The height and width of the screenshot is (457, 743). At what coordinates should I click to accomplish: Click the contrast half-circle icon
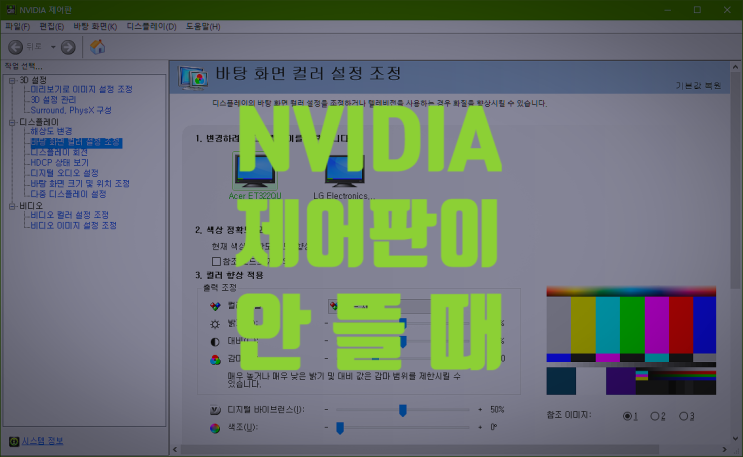click(215, 342)
